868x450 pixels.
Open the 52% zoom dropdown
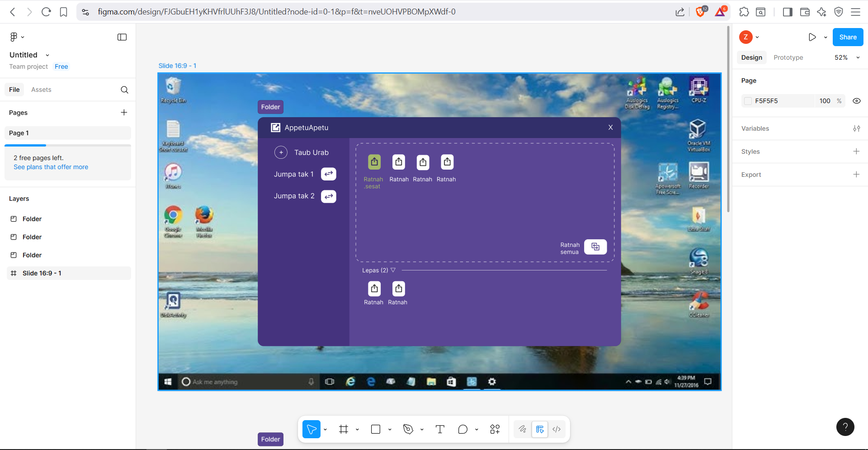[846, 57]
